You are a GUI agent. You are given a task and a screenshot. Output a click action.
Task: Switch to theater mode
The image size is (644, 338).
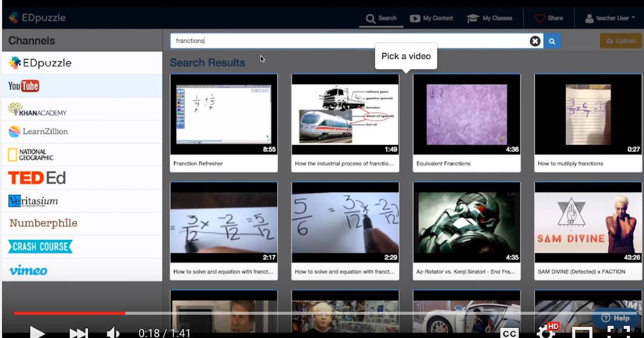582,333
